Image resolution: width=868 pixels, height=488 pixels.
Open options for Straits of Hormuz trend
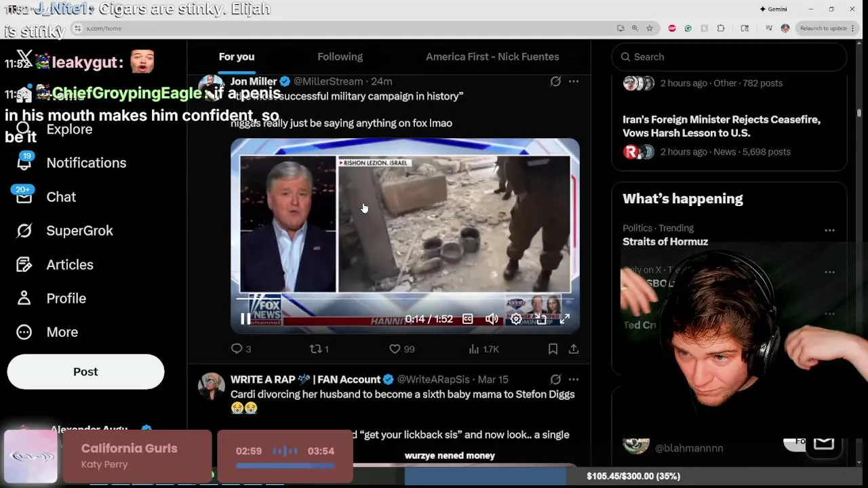pos(829,230)
